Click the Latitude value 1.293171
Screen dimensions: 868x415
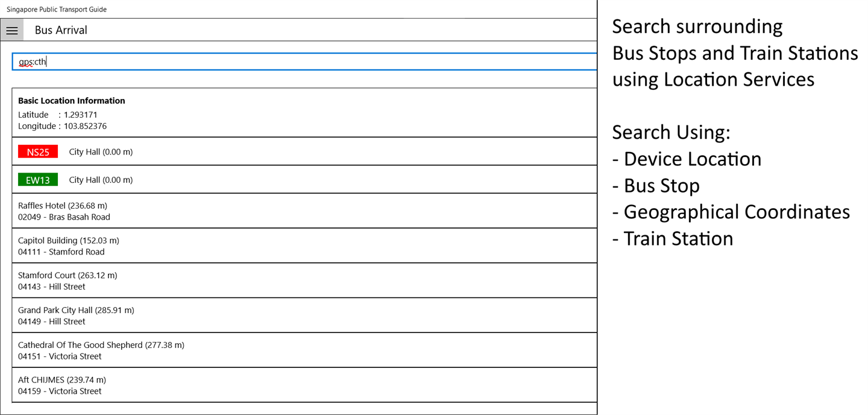click(x=80, y=115)
